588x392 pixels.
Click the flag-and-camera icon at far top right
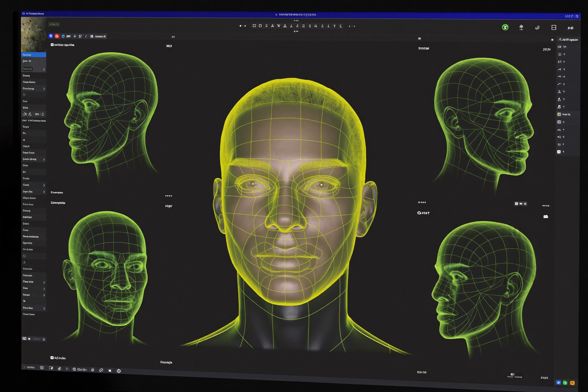[570, 28]
